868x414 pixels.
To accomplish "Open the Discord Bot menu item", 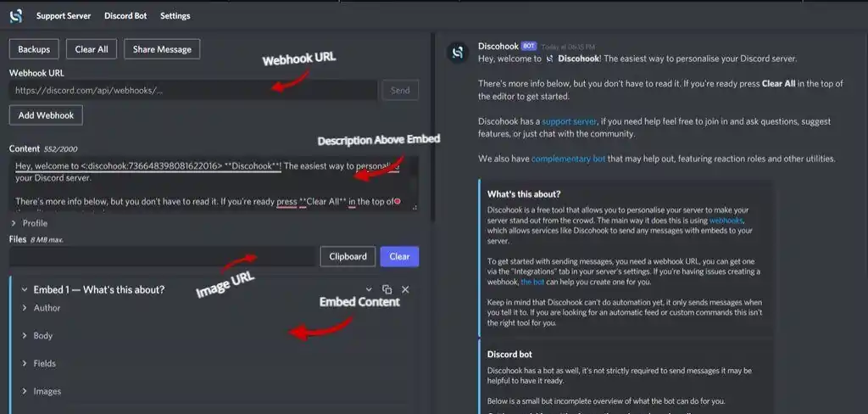I will click(x=125, y=16).
